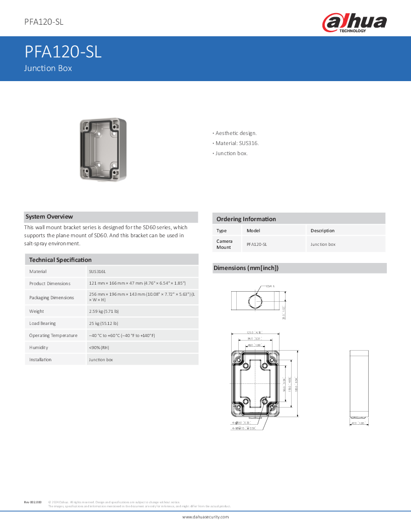This screenshot has width=411, height=532.
Task: Click the Operating Temperature row label
Action: [x=53, y=336]
